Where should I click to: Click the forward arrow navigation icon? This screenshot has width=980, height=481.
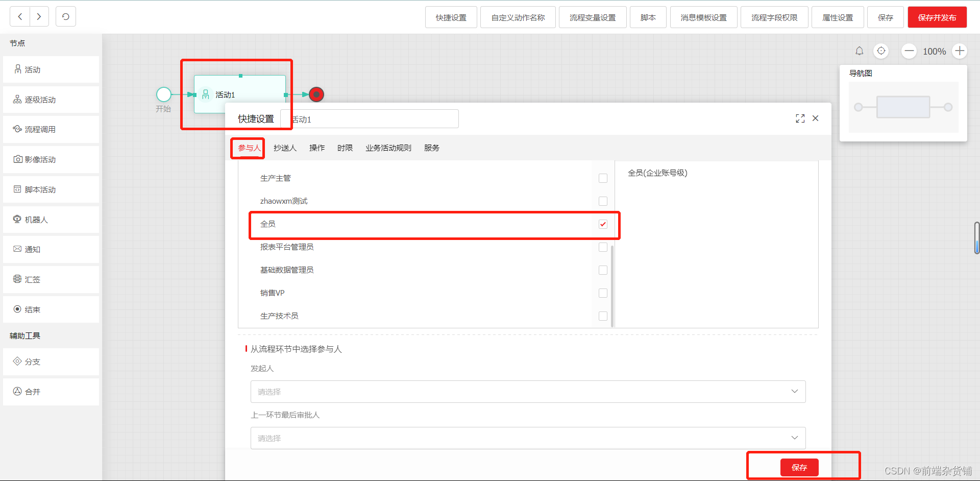39,16
